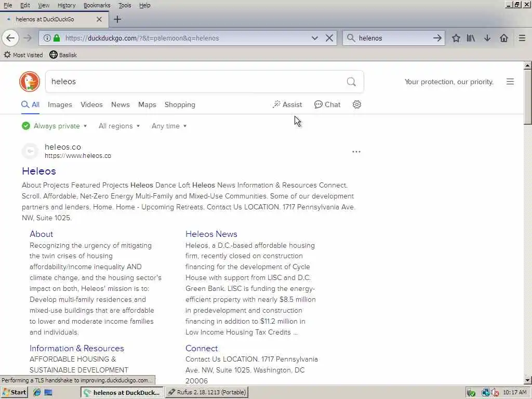The image size is (532, 399).
Task: Switch to News results
Action: coord(121,104)
